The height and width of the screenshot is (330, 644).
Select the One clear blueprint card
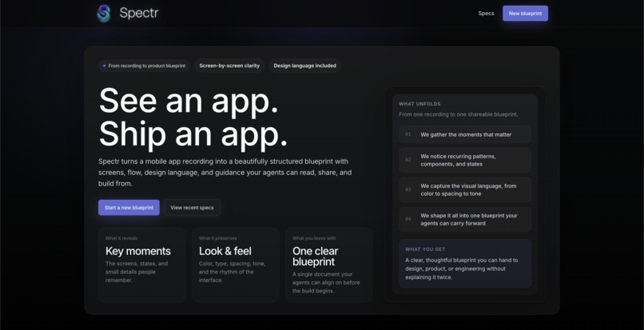(x=329, y=265)
